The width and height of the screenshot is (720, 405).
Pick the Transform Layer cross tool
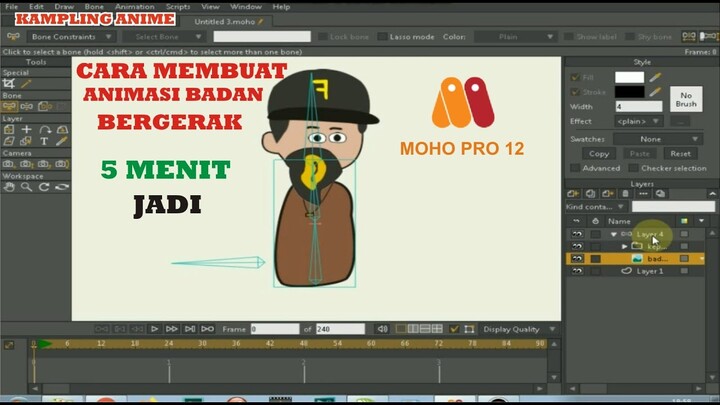pos(27,129)
